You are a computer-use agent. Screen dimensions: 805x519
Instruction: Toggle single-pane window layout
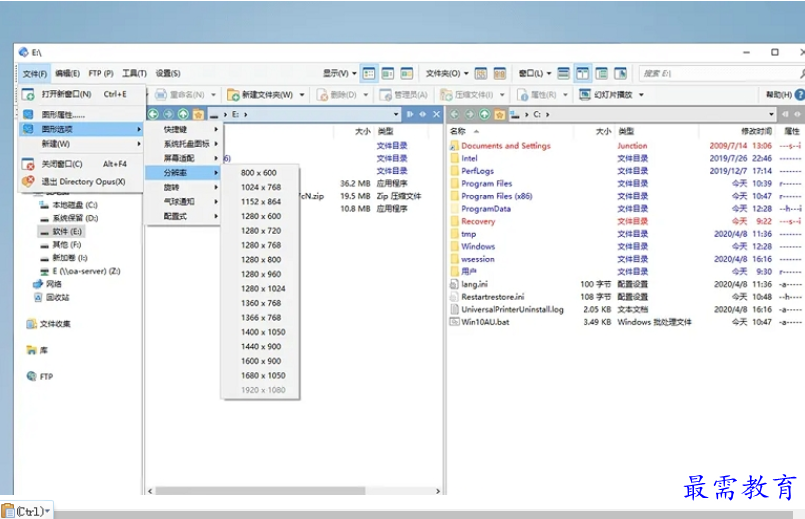[x=564, y=73]
